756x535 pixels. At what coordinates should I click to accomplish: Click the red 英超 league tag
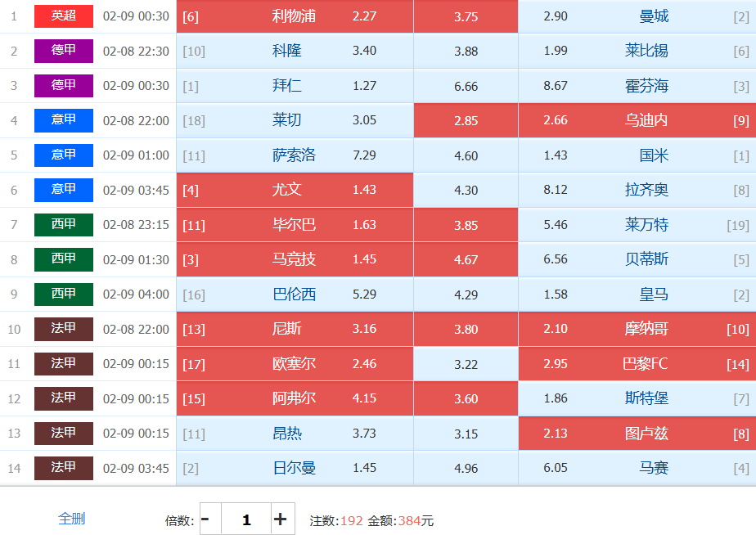coord(64,16)
